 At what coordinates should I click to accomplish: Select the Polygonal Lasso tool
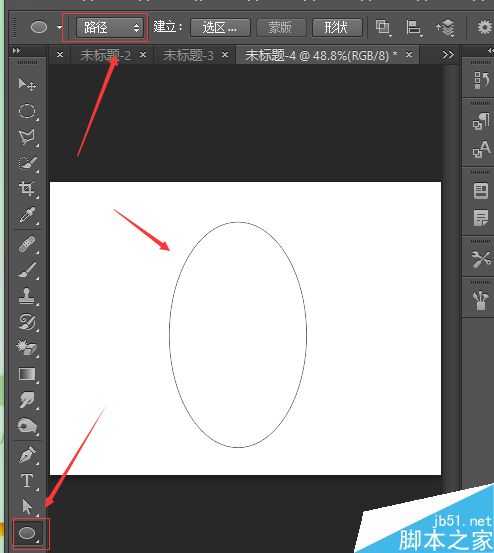click(x=27, y=138)
